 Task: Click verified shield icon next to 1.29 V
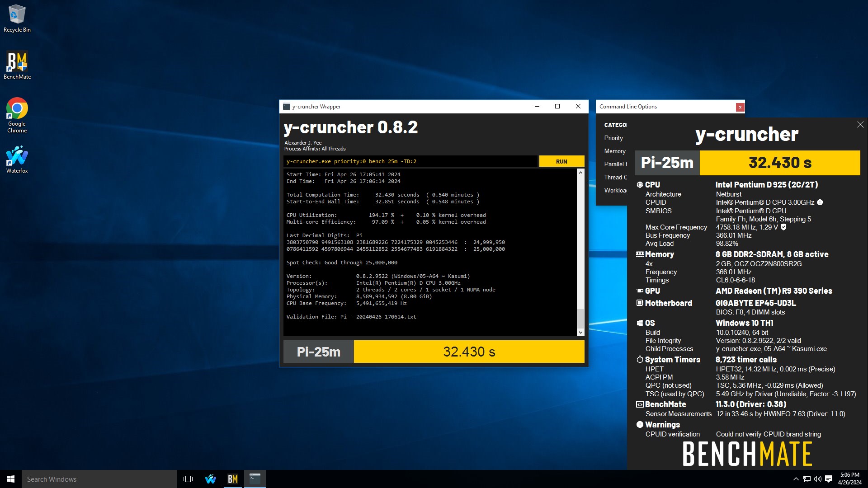783,227
